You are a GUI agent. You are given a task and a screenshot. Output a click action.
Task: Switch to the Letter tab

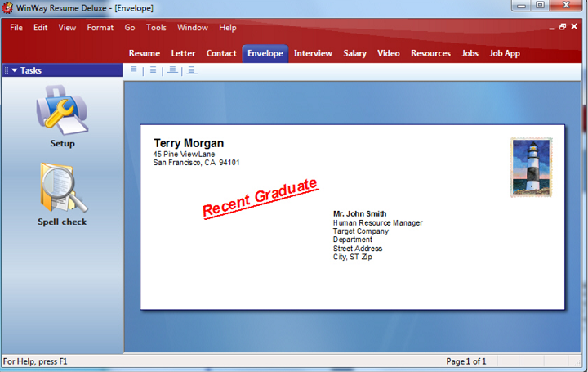coord(183,53)
